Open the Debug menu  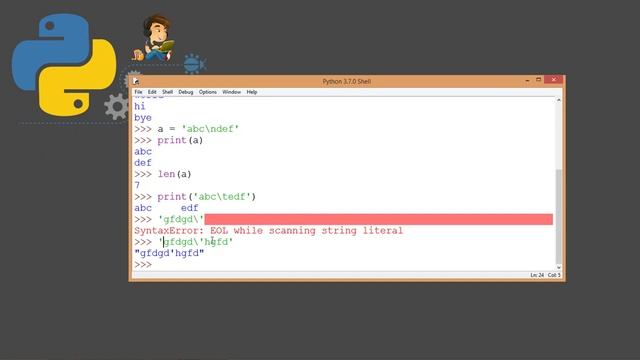pos(186,92)
